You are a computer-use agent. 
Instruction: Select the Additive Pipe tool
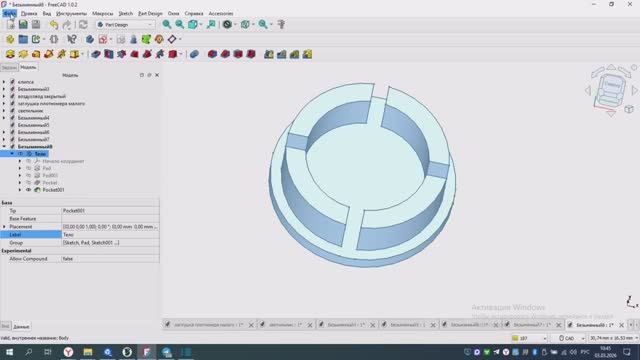pos(49,54)
